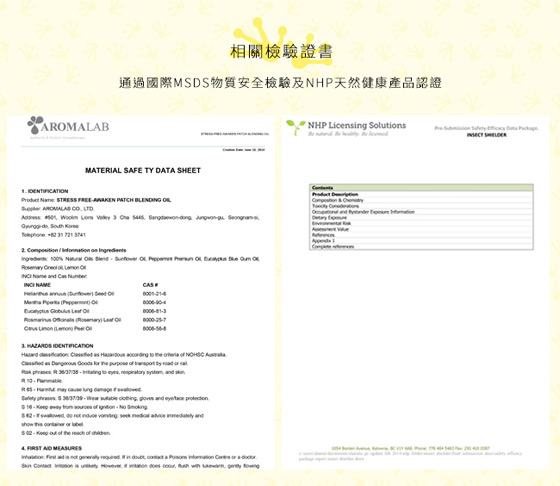560x486 pixels.
Task: Click the Assessment Value contents row
Action: (421, 229)
